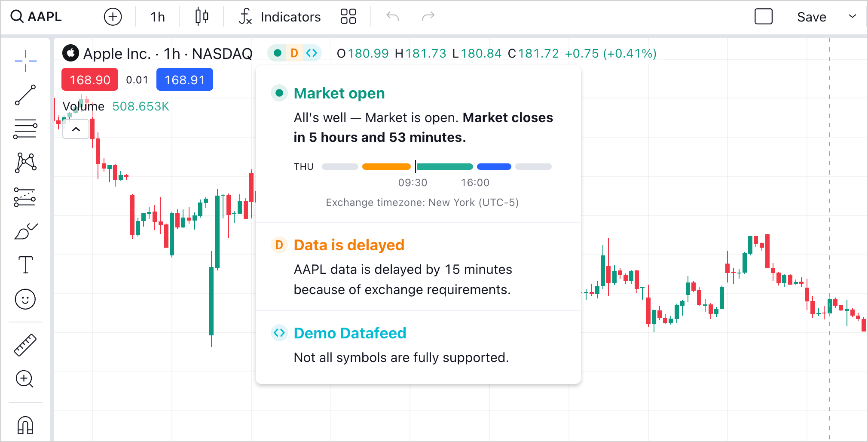Select the Trend Line drawing tool
This screenshot has height=442, width=868.
25,94
